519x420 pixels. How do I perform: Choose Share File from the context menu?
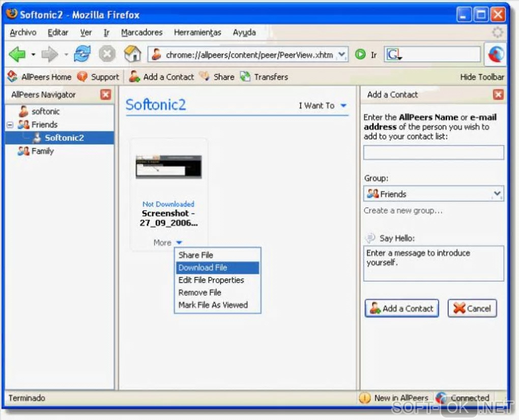pos(217,255)
